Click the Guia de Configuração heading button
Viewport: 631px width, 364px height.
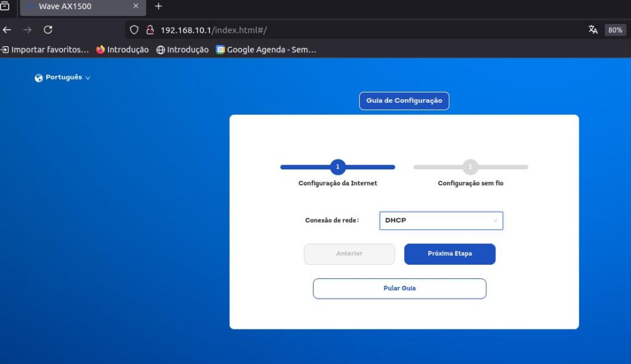[x=404, y=100]
